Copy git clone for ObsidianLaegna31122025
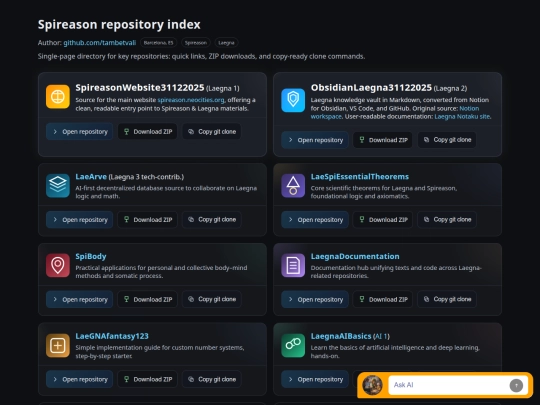540x405 pixels. pos(447,140)
